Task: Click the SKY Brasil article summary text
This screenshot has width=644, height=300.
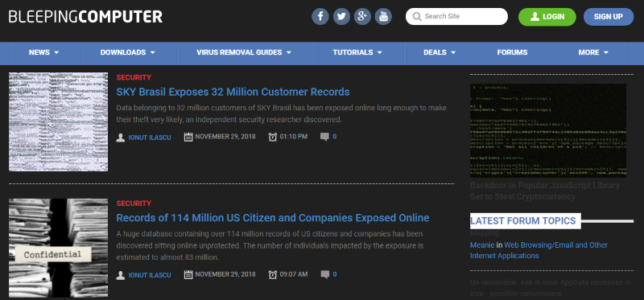Action: (x=281, y=113)
